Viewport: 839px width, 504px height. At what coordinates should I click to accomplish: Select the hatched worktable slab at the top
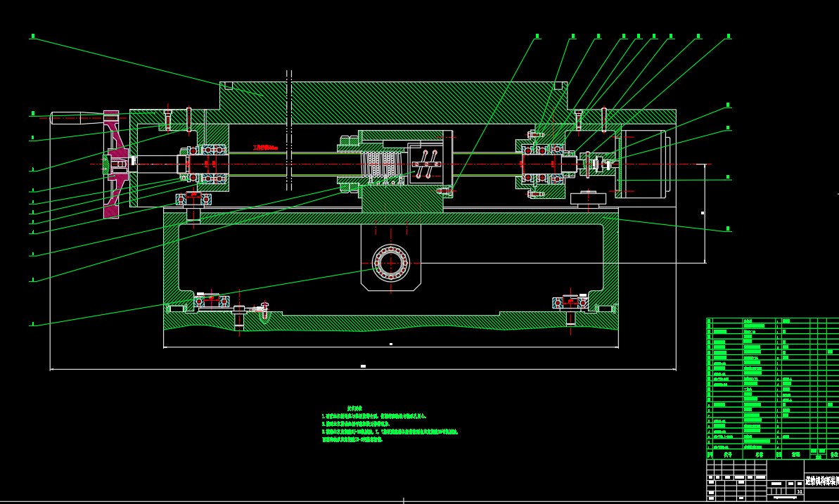click(x=394, y=102)
